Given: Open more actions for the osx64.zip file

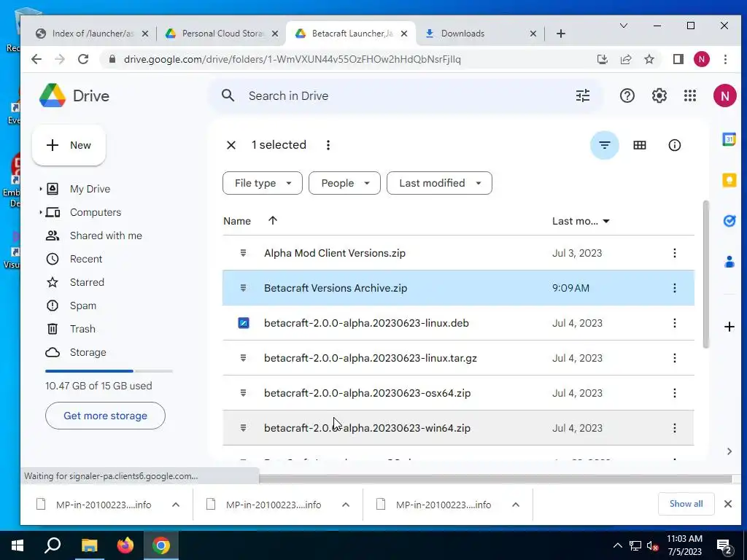Looking at the screenshot, I should pos(674,393).
